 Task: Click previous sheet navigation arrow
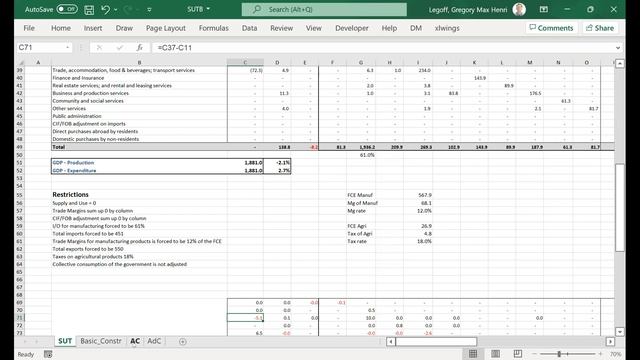tap(25, 341)
